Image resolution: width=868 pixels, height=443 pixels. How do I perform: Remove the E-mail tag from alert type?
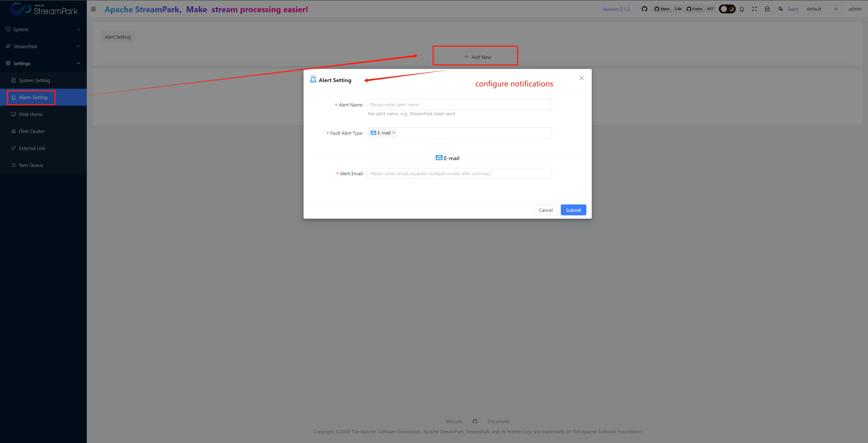coord(394,133)
